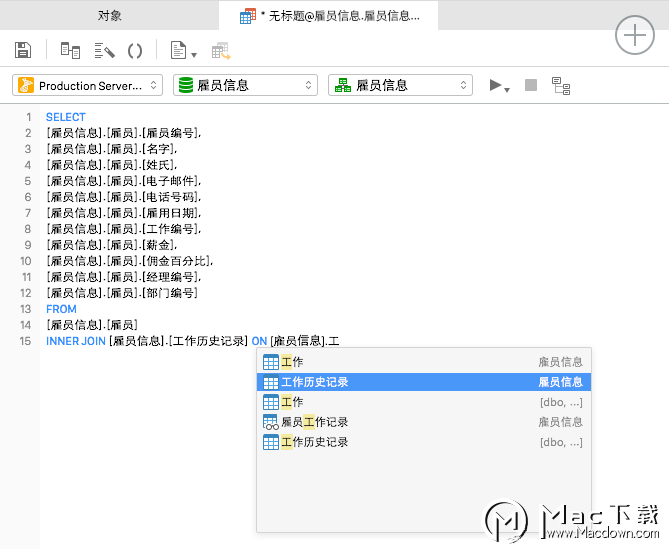The width and height of the screenshot is (669, 549).
Task: Click the FROM keyword on line 13
Action: coord(61,309)
